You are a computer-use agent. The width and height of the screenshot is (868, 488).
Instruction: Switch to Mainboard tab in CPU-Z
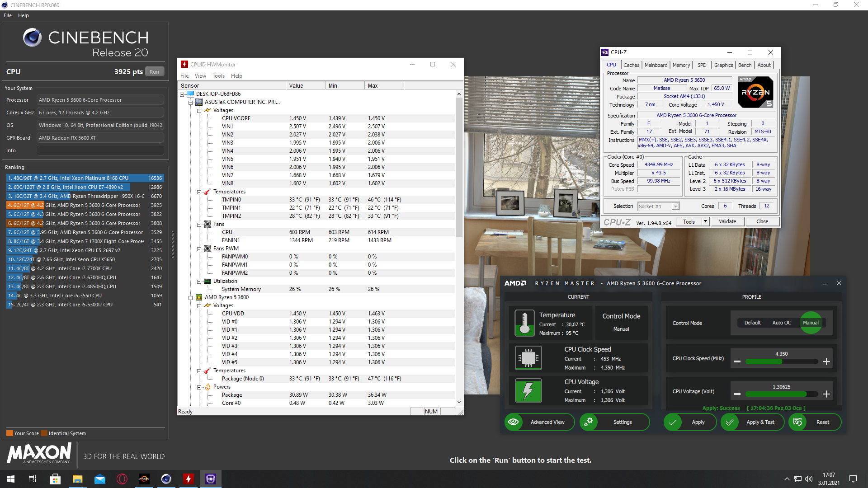[656, 65]
